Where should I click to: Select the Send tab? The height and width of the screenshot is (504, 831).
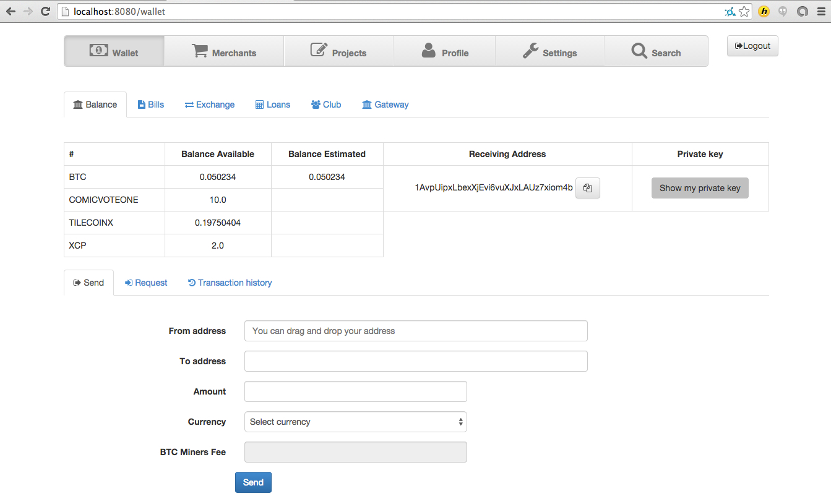88,283
